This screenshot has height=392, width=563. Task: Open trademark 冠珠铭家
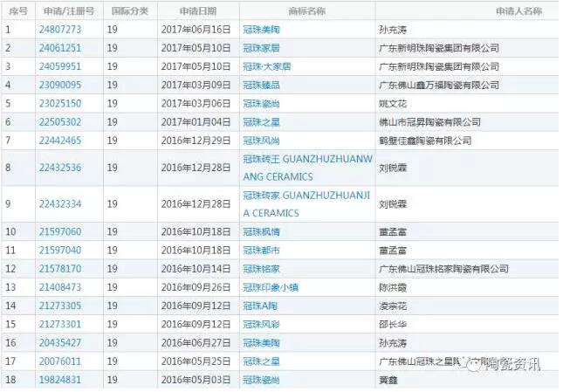(261, 269)
